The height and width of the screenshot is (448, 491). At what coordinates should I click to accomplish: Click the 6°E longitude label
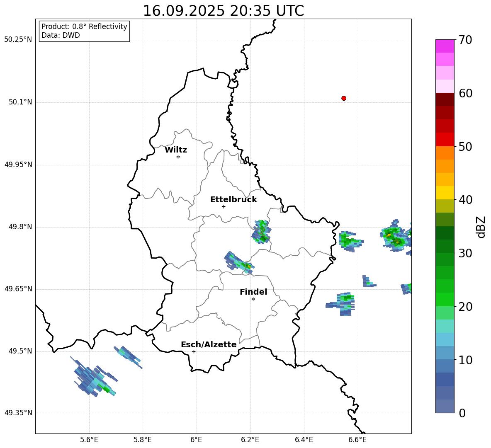(x=196, y=440)
